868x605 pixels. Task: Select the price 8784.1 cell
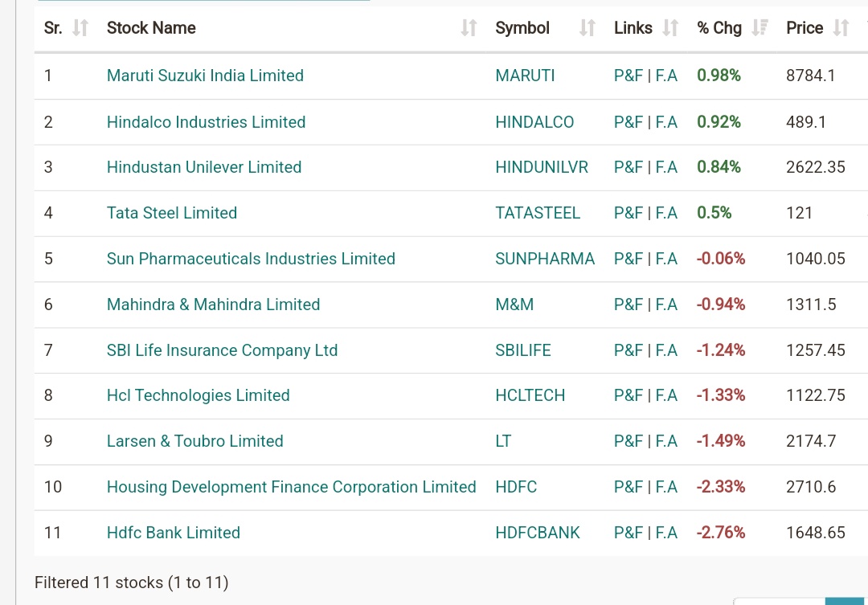(810, 76)
